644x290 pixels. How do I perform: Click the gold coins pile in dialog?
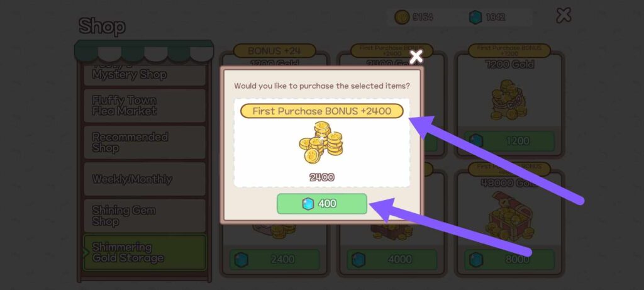[x=321, y=142]
